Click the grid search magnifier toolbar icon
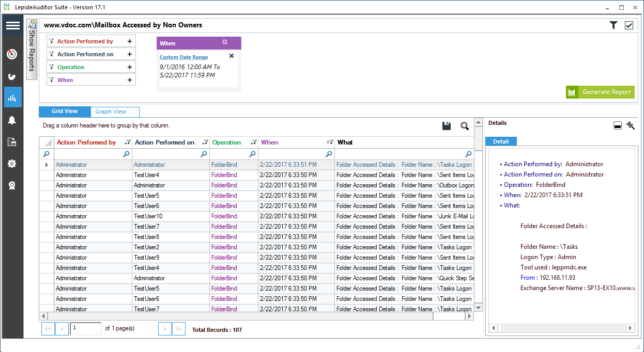The width and height of the screenshot is (644, 352). (465, 126)
